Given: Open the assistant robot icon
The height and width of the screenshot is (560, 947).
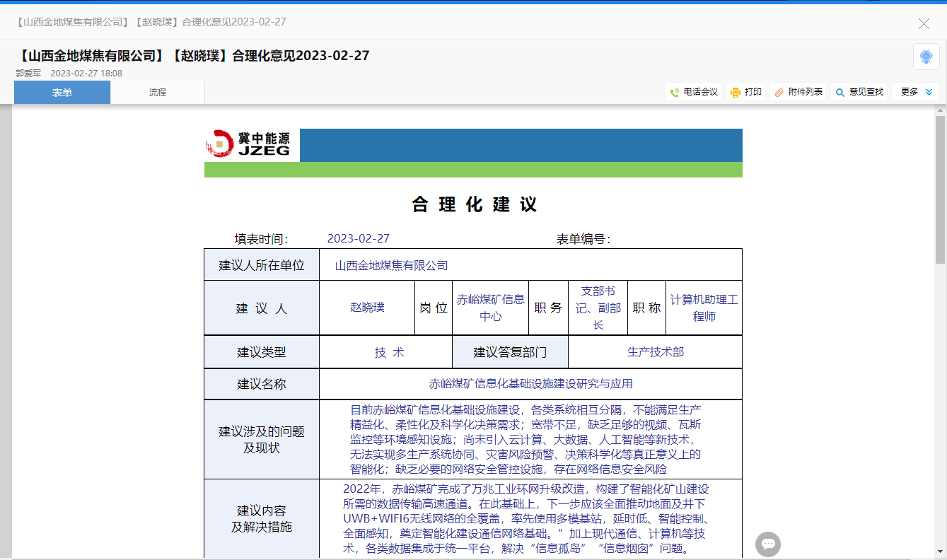Looking at the screenshot, I should (926, 57).
